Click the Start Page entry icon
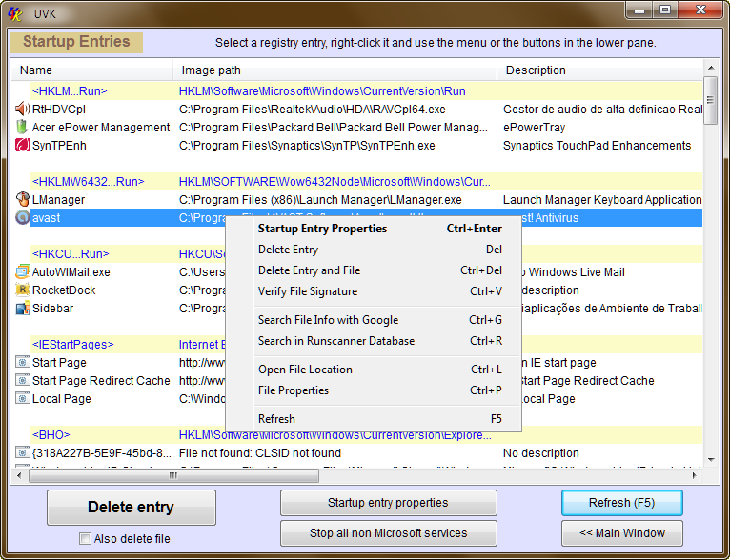This screenshot has width=730, height=560. [22, 362]
